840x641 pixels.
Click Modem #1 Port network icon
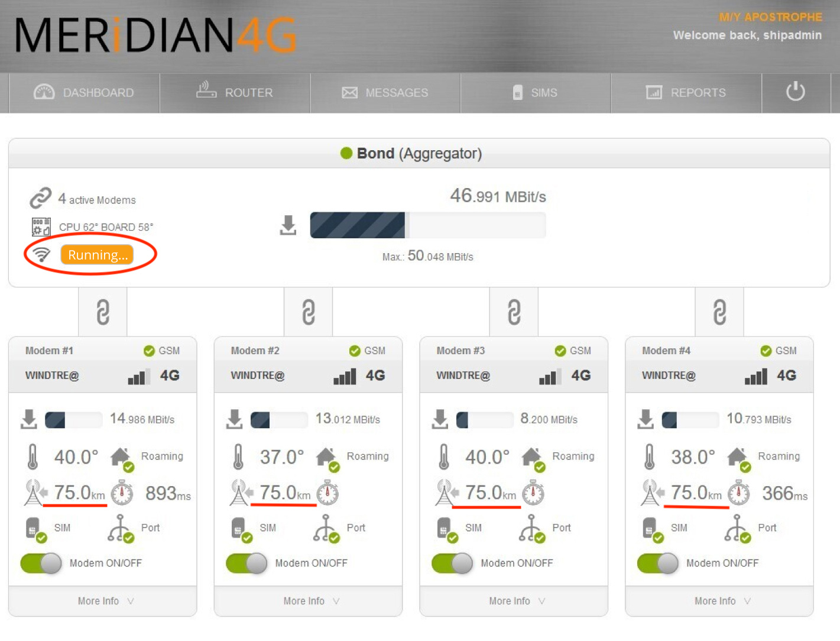[x=121, y=528]
